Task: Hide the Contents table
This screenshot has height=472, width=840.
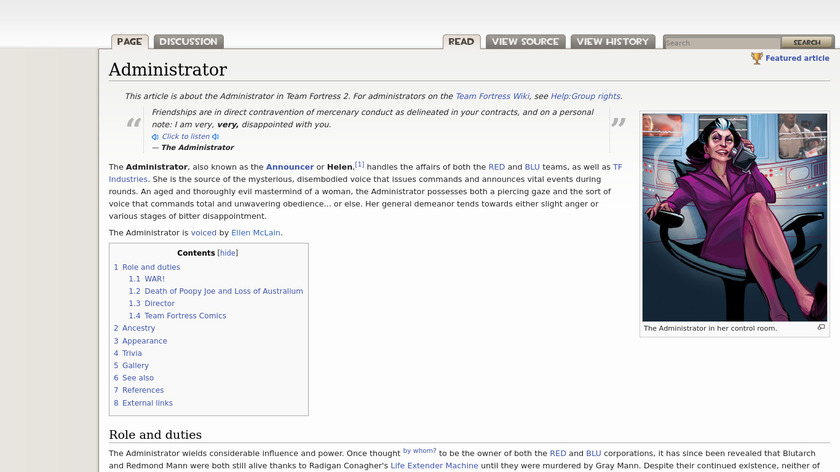Action: coord(228,253)
